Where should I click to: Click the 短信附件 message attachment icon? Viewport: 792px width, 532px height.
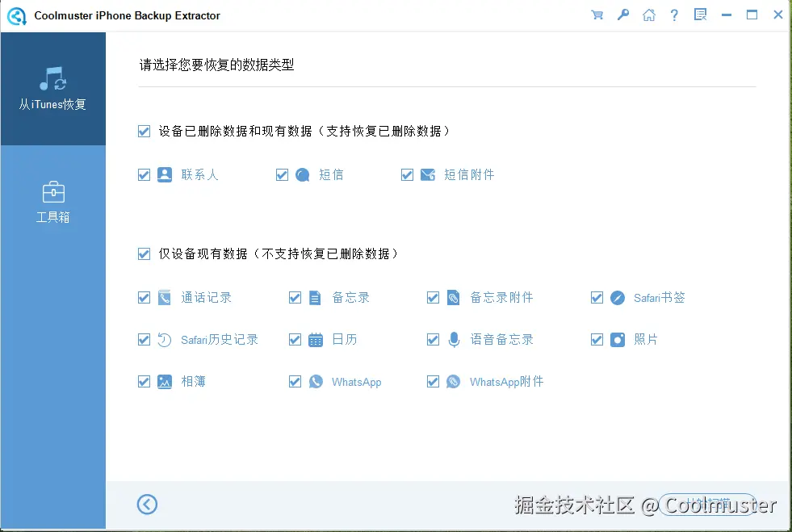point(427,174)
